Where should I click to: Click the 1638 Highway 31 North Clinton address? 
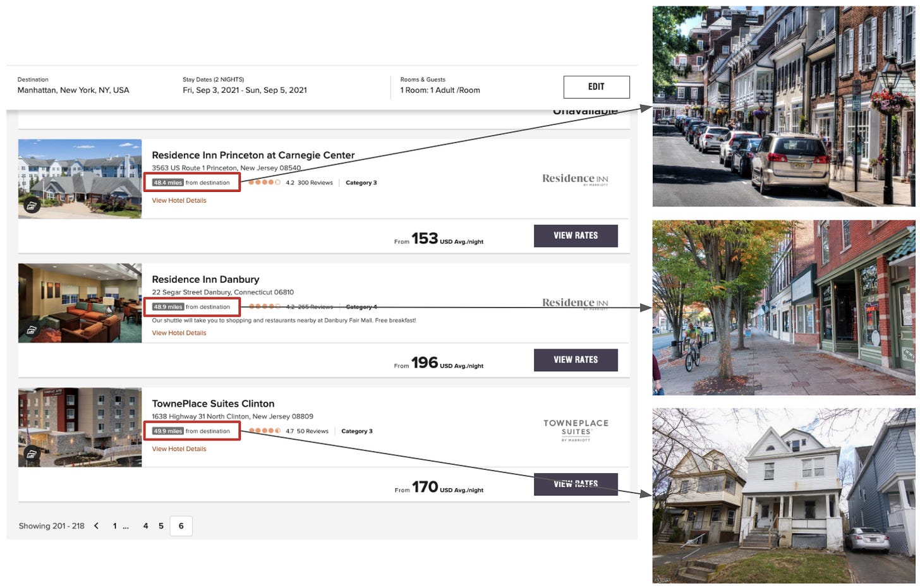point(232,417)
